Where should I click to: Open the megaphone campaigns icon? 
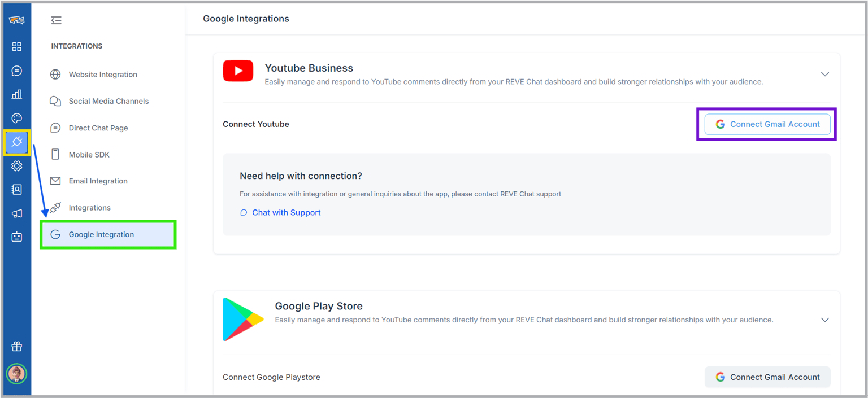click(x=16, y=213)
